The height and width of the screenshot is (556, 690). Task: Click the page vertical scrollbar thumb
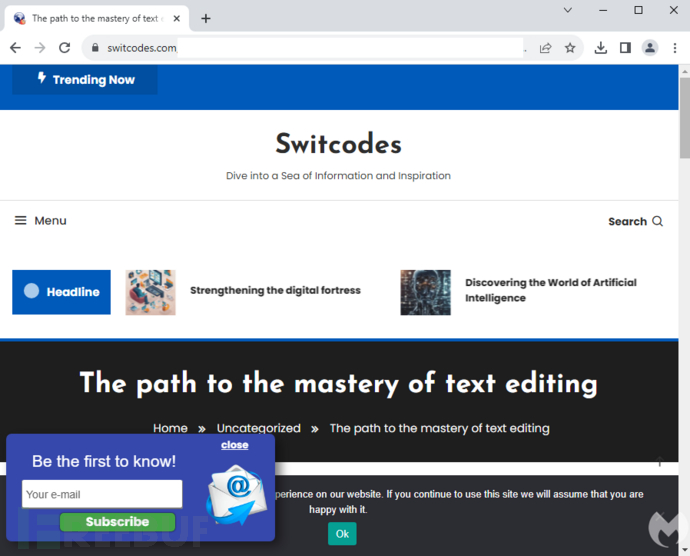(x=685, y=118)
